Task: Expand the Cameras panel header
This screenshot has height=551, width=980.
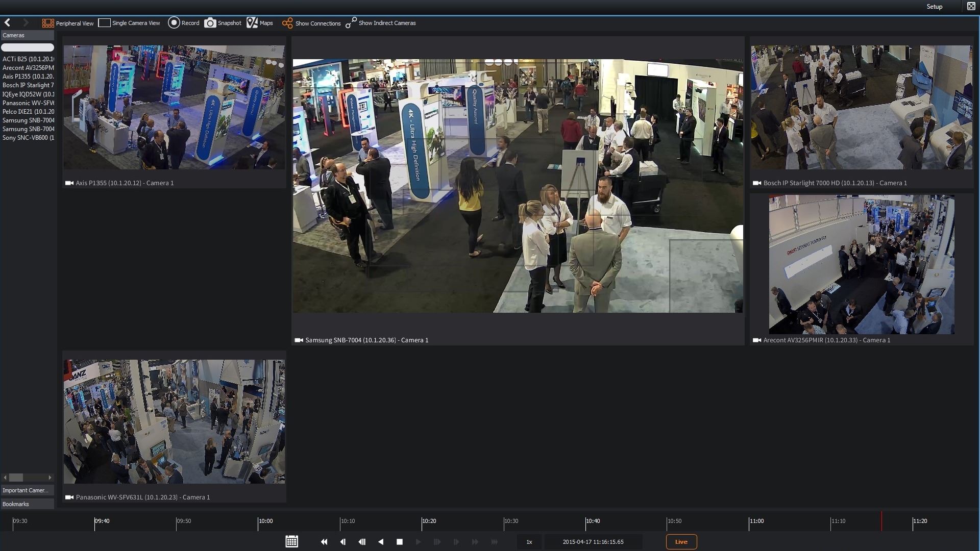Action: (28, 35)
